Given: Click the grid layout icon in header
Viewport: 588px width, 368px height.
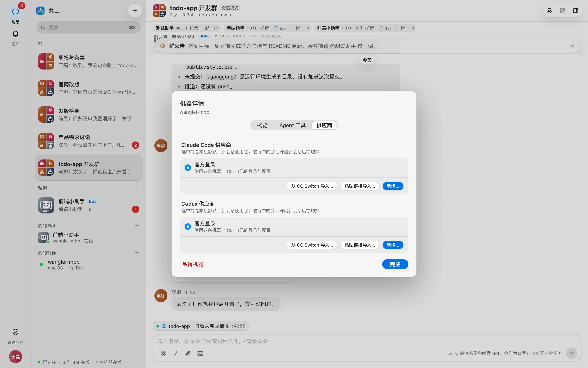Looking at the screenshot, I should [x=562, y=11].
